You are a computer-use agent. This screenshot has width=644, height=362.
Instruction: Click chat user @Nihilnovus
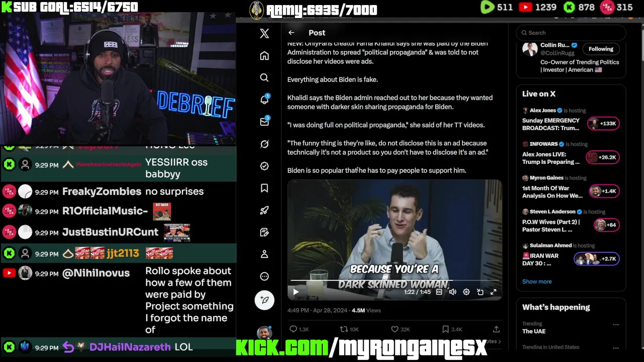[x=96, y=273]
